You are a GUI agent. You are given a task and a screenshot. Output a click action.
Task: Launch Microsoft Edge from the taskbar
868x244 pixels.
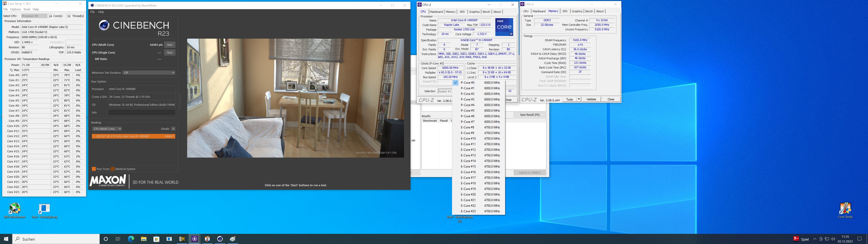point(131,239)
